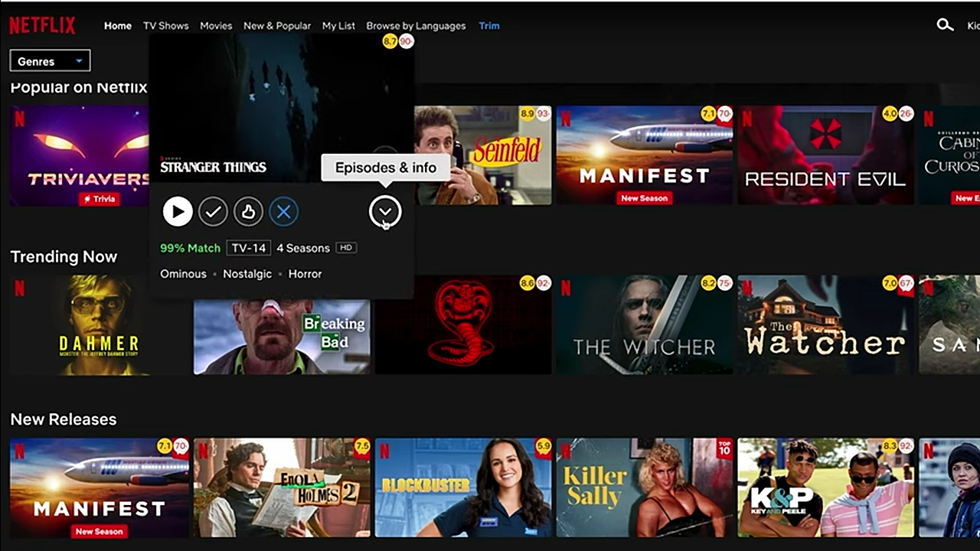The width and height of the screenshot is (980, 551).
Task: Open the Manifest New Season thumbnail
Action: click(x=644, y=155)
